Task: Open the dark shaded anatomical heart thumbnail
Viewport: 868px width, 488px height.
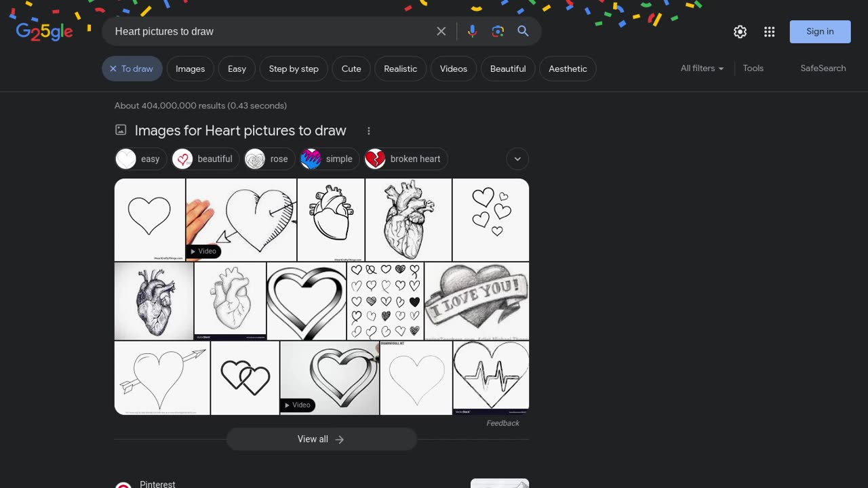Action: (x=154, y=301)
